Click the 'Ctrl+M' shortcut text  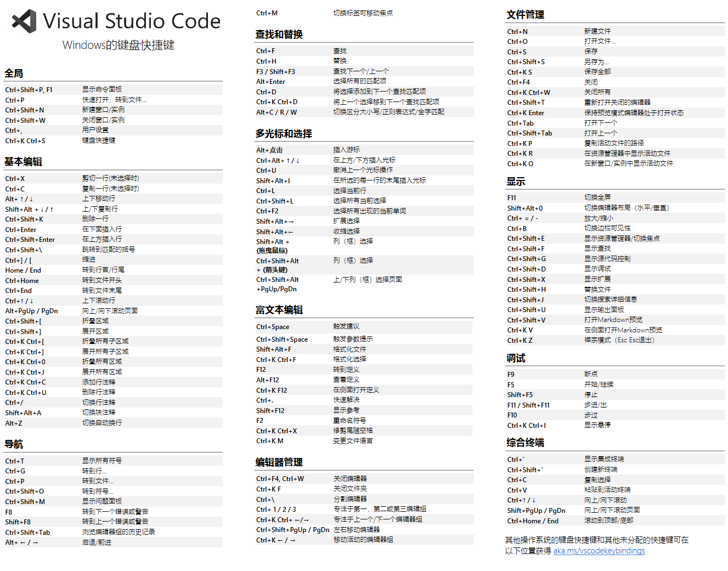tap(267, 13)
